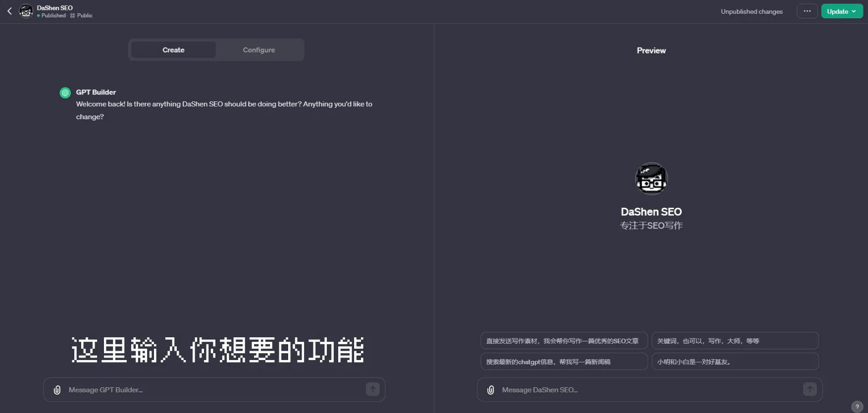Attach a file to GPT Builder message
Image resolution: width=868 pixels, height=413 pixels.
point(57,390)
